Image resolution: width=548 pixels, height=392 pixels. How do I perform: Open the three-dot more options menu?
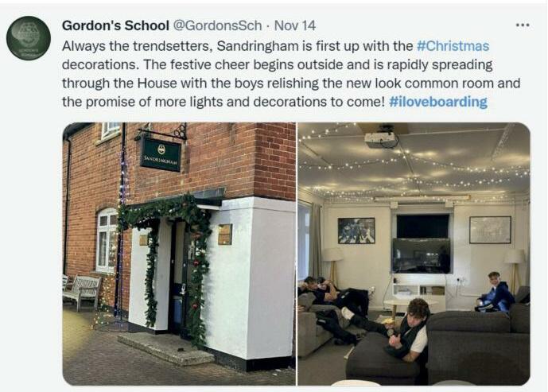[x=523, y=25]
